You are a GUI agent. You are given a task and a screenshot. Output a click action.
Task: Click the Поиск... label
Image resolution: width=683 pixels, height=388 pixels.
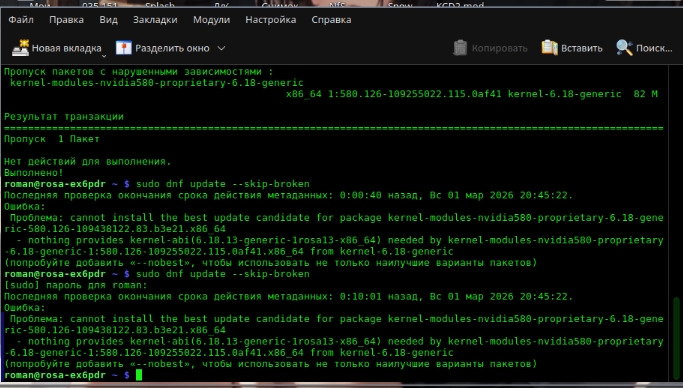654,48
